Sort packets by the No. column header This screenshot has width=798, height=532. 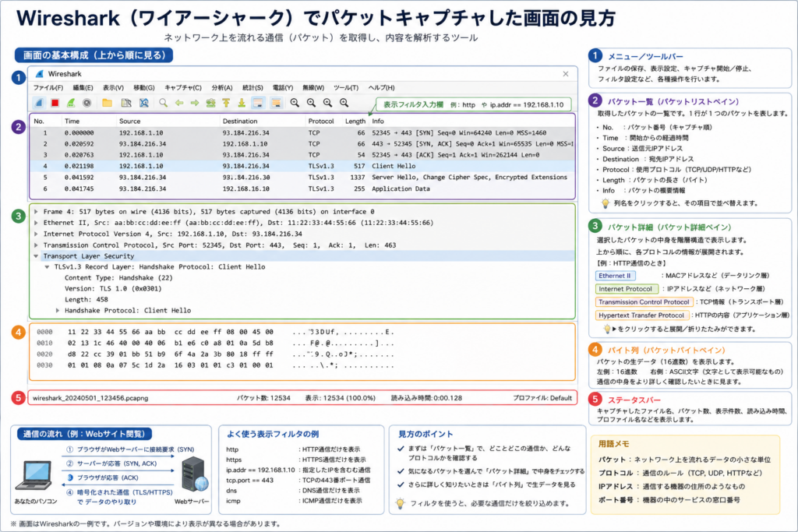39,121
